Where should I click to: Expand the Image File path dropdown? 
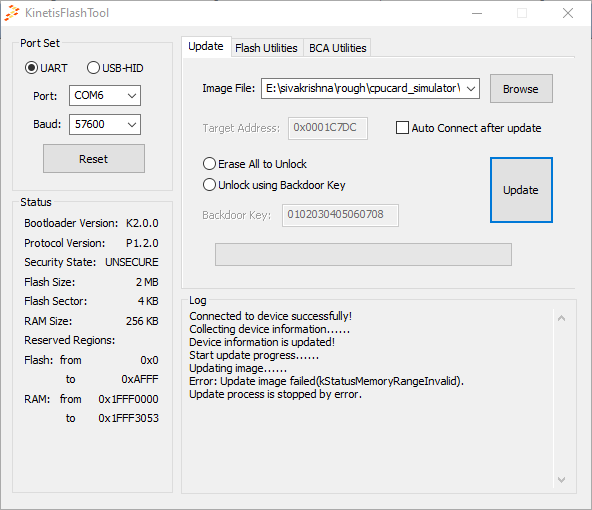[x=470, y=89]
